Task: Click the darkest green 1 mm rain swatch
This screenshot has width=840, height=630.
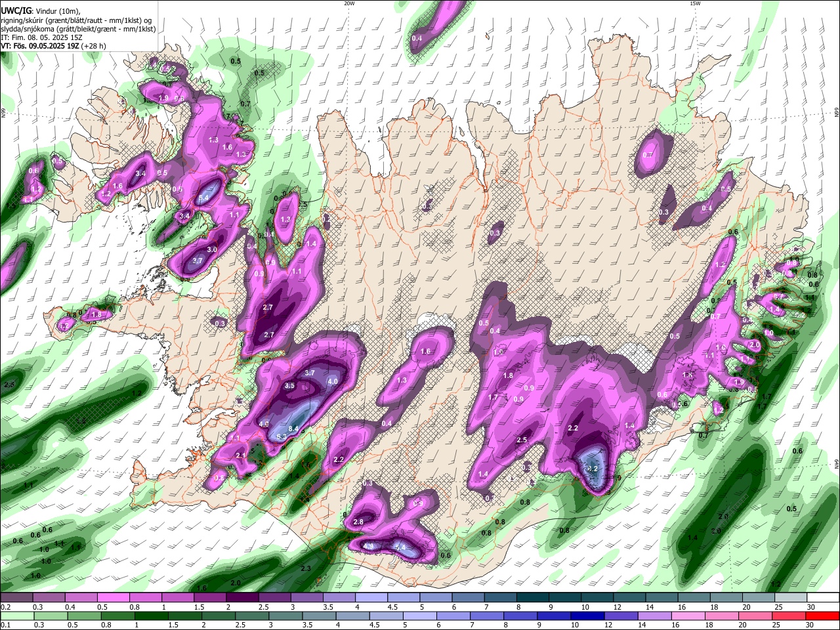Action: click(151, 616)
